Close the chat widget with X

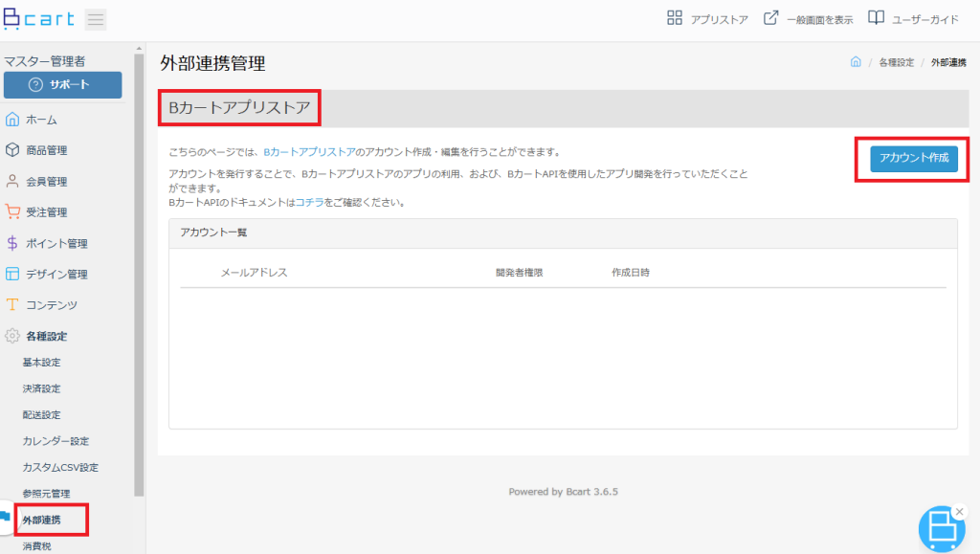click(959, 512)
